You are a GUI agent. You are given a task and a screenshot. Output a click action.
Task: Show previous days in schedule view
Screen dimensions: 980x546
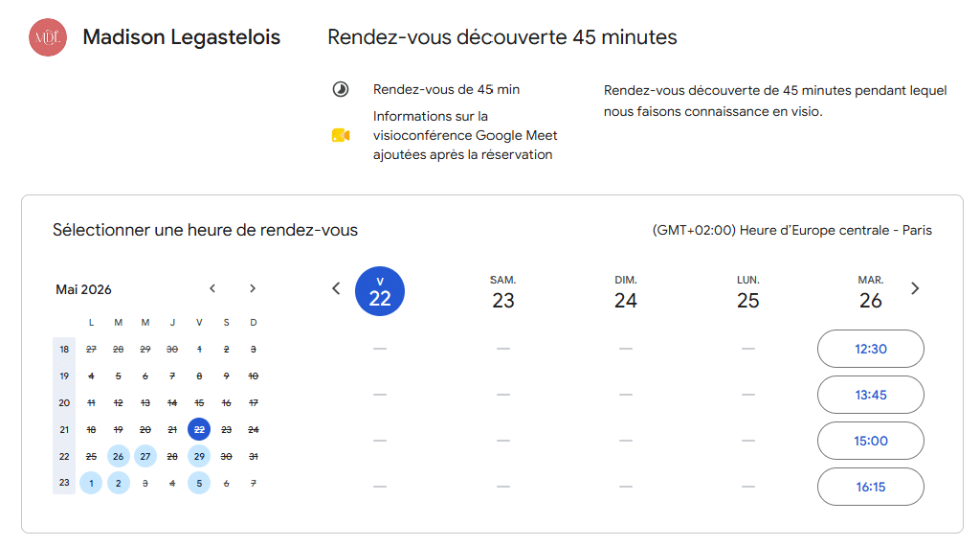click(x=336, y=288)
